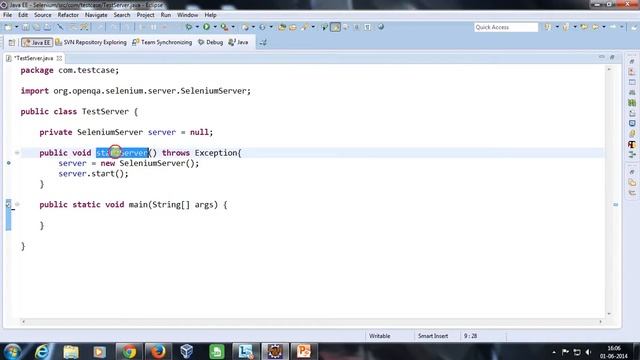
Task: Click the Print toolbar icon
Action: click(x=48, y=27)
